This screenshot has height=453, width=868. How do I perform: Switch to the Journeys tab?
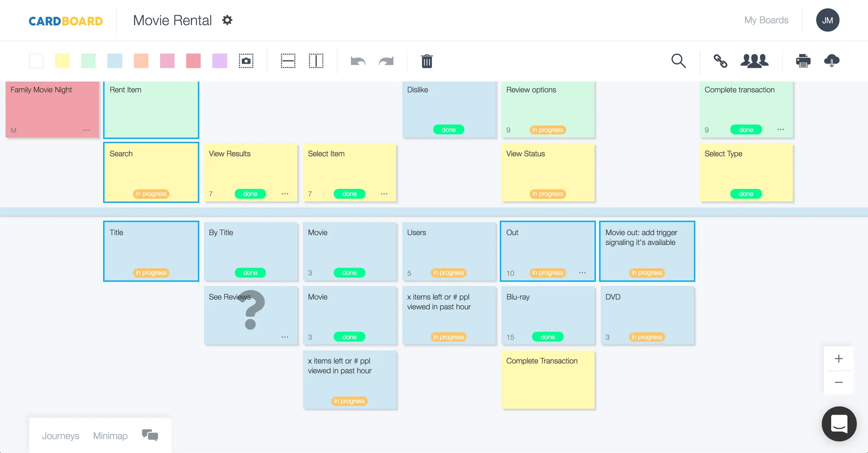60,435
